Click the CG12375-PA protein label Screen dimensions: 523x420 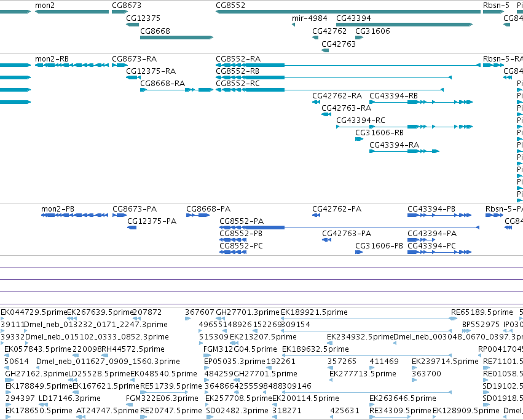(x=152, y=221)
